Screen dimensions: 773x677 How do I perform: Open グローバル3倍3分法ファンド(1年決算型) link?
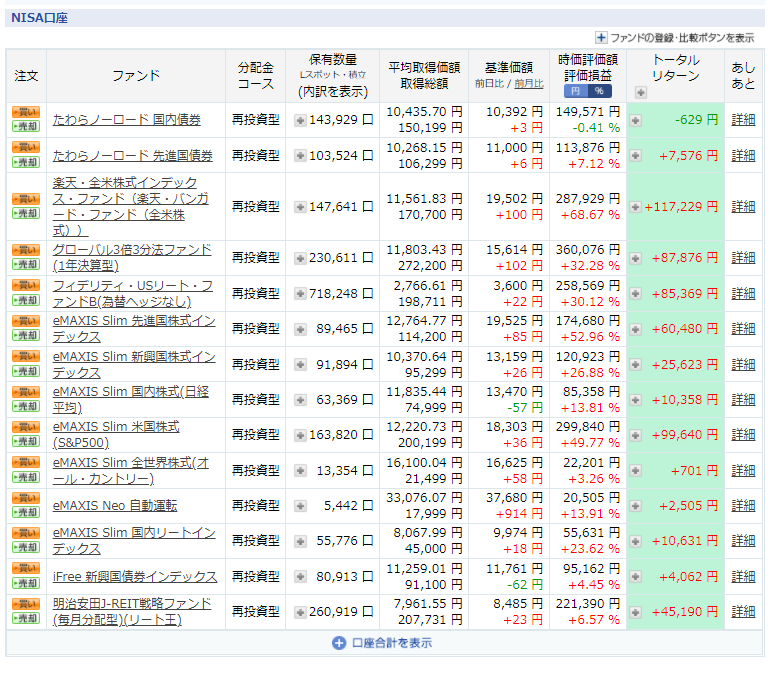(x=132, y=258)
